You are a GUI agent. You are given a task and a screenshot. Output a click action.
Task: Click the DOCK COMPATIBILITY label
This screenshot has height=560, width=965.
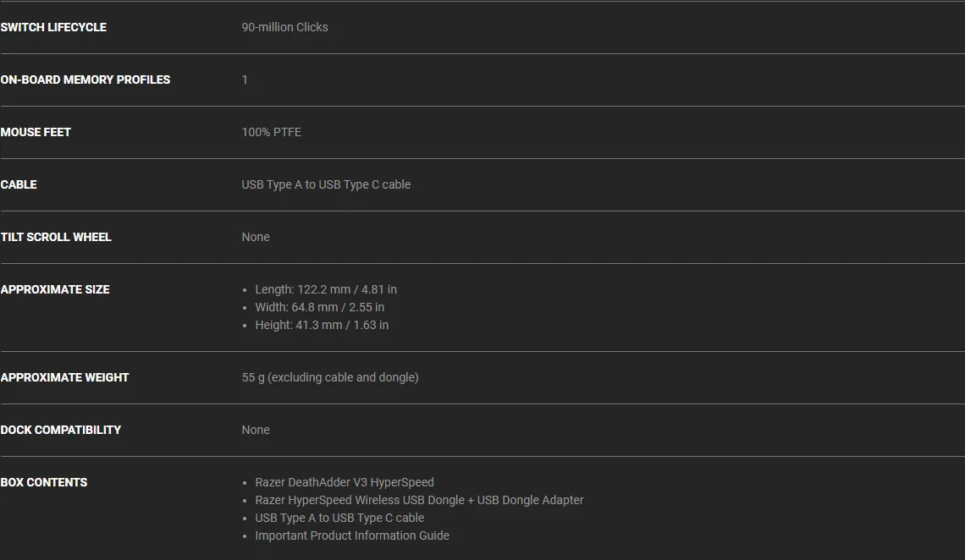[61, 431]
